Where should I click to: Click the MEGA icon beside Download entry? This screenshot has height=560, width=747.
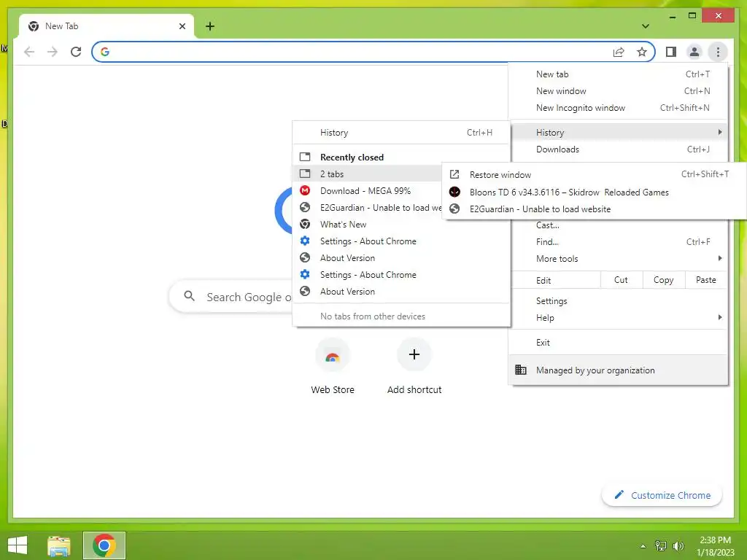click(305, 190)
